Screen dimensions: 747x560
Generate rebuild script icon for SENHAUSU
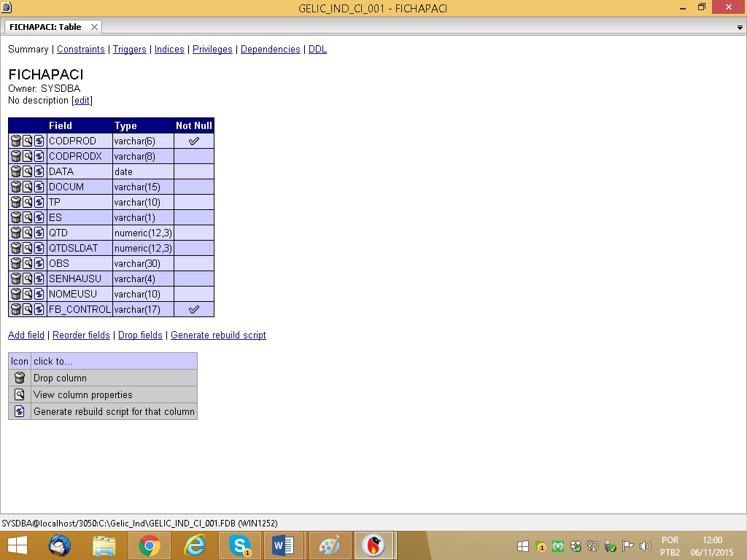point(39,279)
